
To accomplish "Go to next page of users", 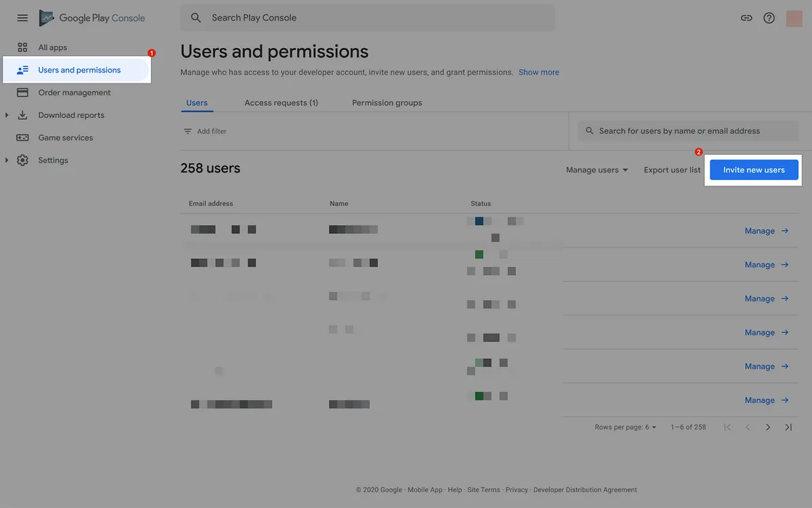I will [768, 427].
